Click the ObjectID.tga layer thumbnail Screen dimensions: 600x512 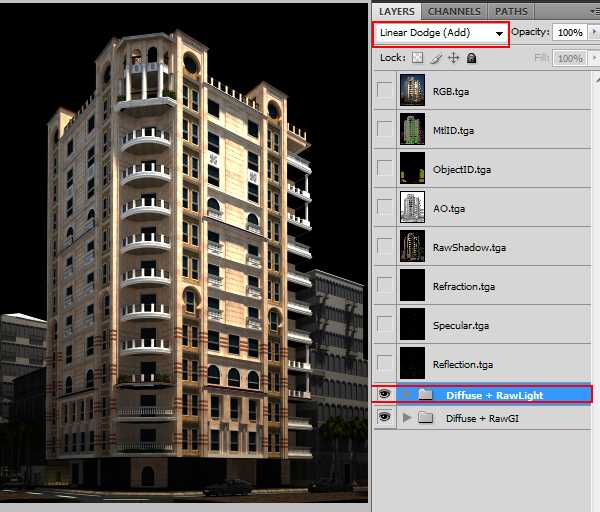412,168
